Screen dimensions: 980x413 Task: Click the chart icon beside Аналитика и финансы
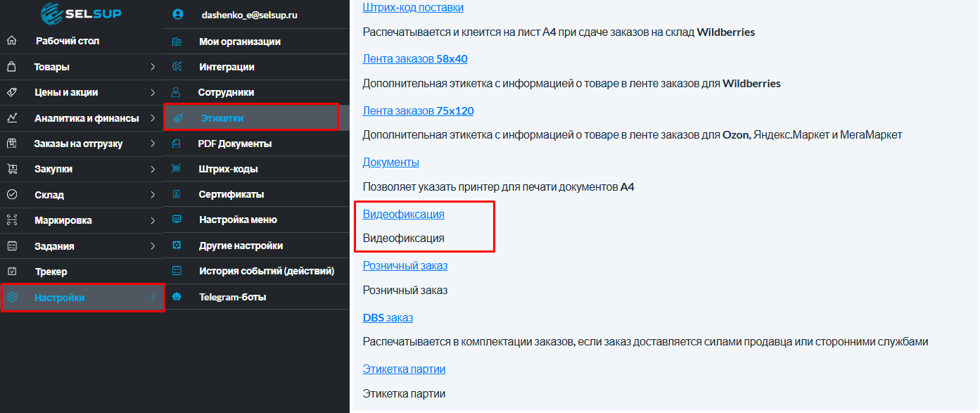tap(11, 118)
